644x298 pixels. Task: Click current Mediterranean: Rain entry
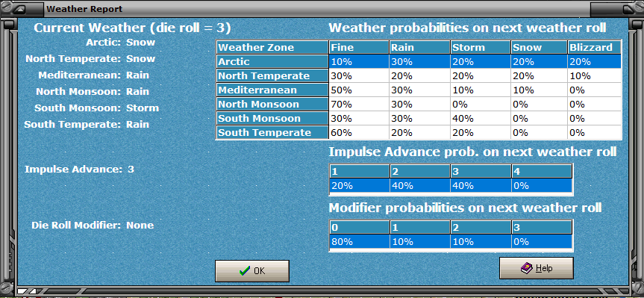click(x=93, y=75)
